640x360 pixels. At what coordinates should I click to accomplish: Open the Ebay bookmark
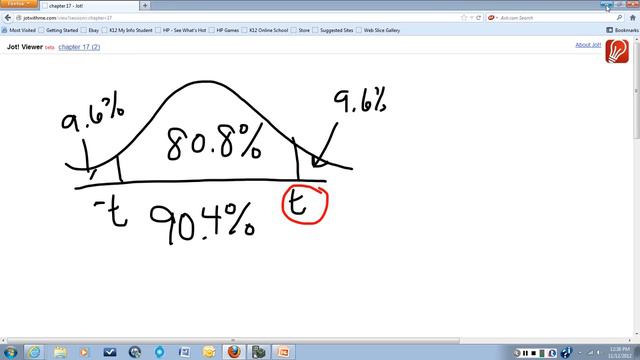tap(90, 30)
